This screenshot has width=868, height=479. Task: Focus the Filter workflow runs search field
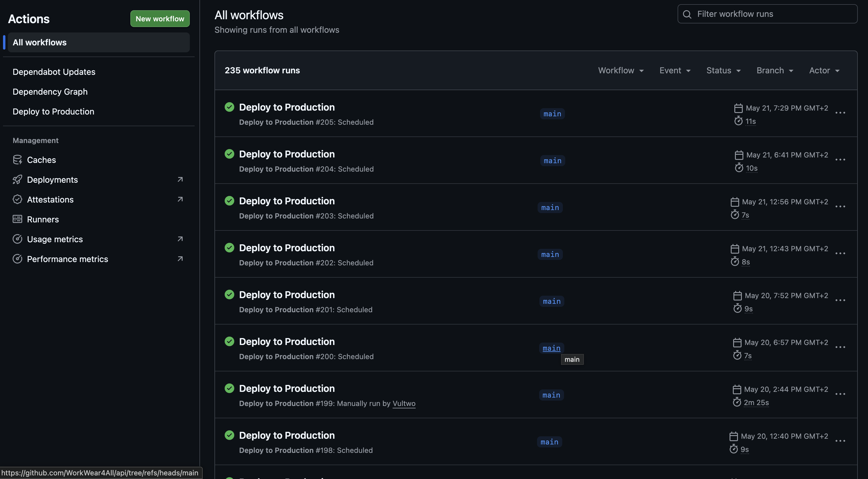767,14
